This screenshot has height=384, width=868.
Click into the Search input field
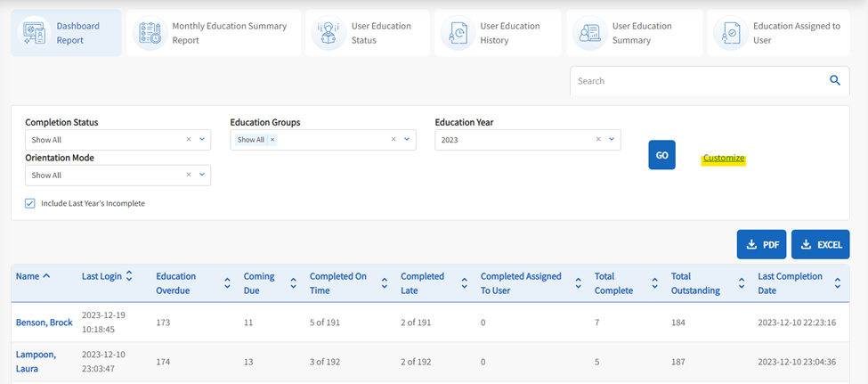694,81
